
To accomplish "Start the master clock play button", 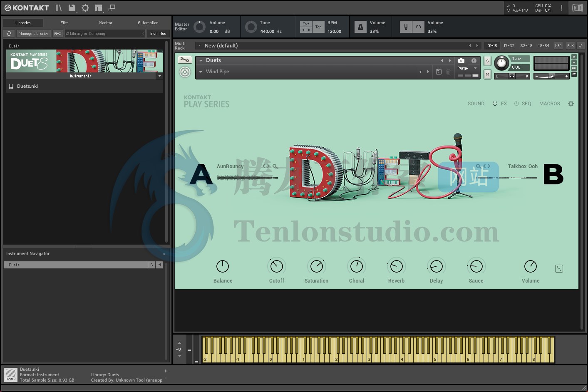I will click(309, 30).
